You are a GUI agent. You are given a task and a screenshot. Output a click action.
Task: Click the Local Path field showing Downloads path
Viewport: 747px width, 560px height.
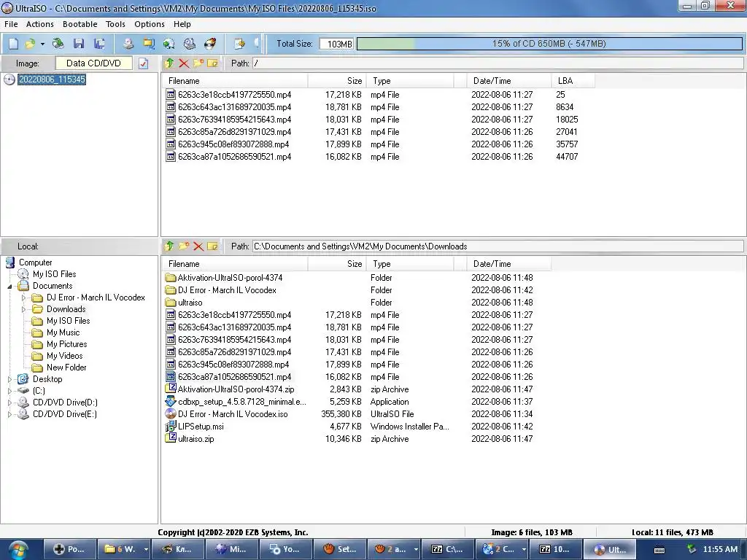tap(498, 246)
